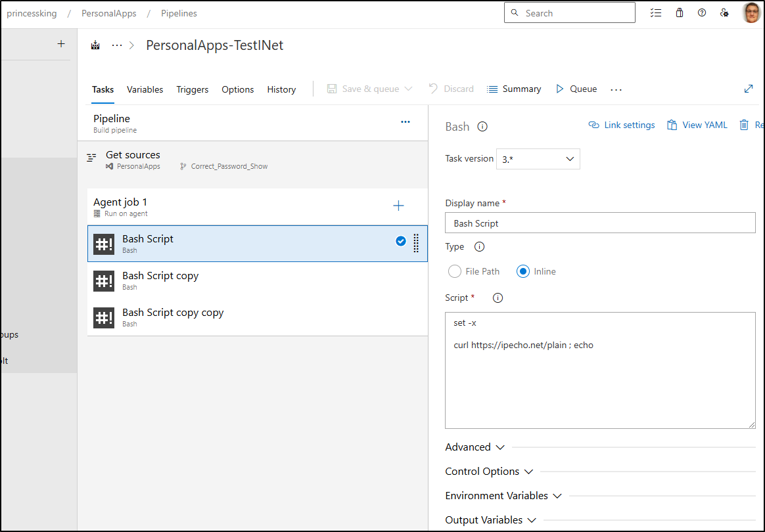
Task: Queue the pipeline build
Action: (x=576, y=89)
